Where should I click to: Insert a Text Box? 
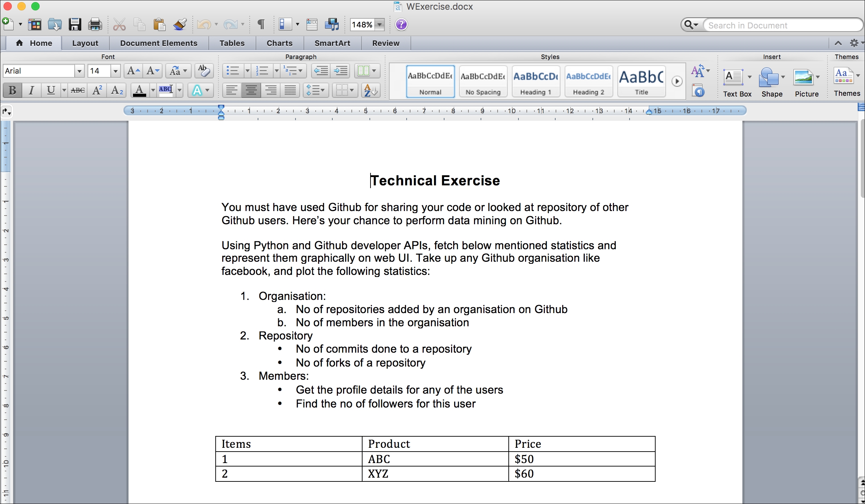737,83
